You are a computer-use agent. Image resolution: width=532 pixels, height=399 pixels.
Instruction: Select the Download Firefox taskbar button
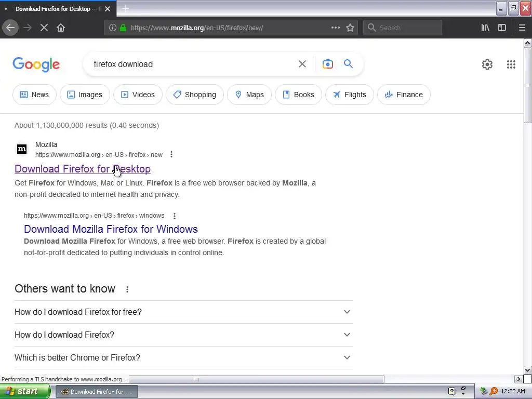(x=97, y=392)
